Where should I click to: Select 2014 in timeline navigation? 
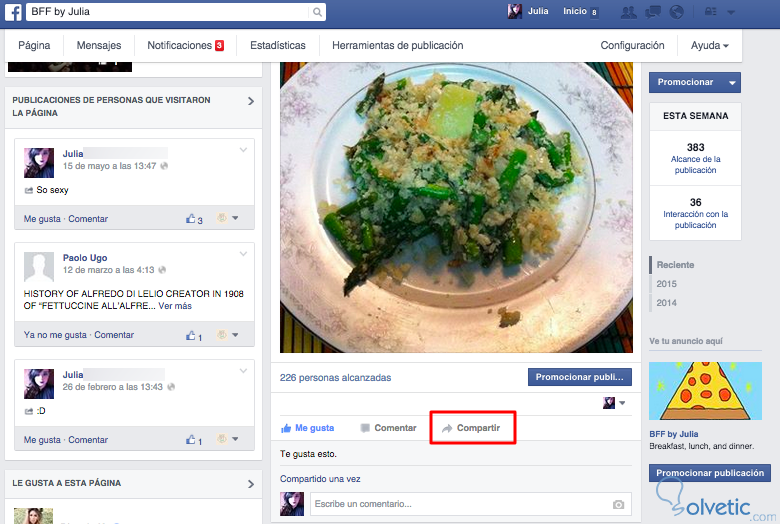pos(666,303)
